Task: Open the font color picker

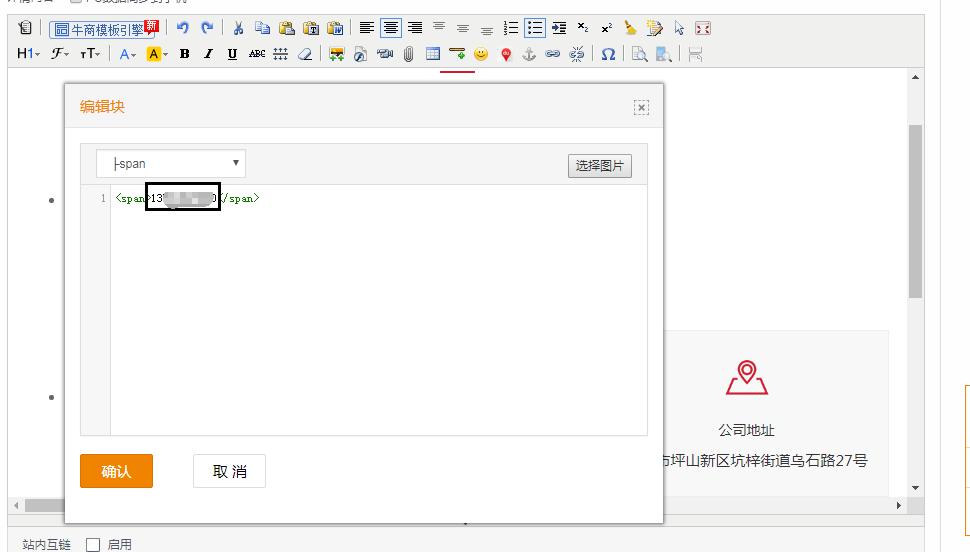Action: click(x=127, y=54)
